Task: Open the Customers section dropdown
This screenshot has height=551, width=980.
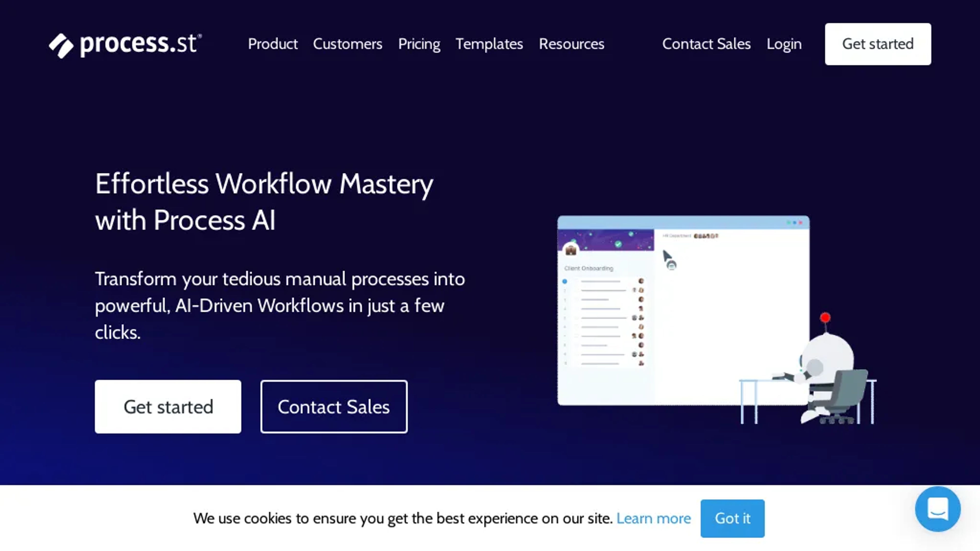Action: click(347, 44)
